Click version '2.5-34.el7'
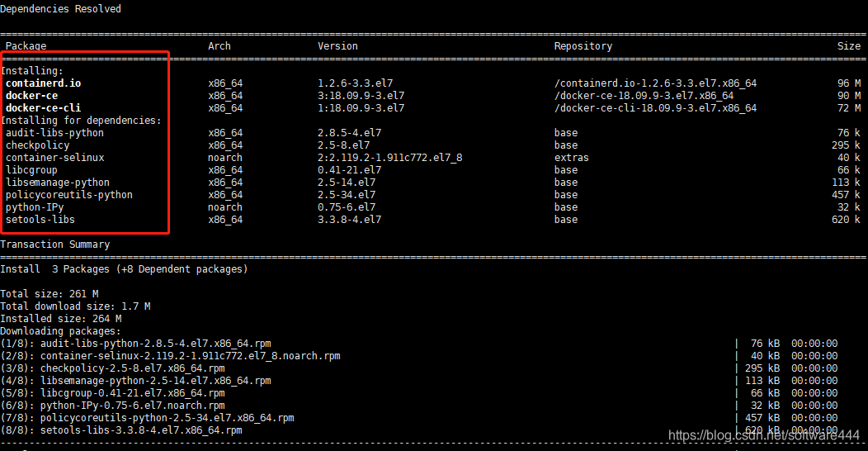 [x=347, y=194]
